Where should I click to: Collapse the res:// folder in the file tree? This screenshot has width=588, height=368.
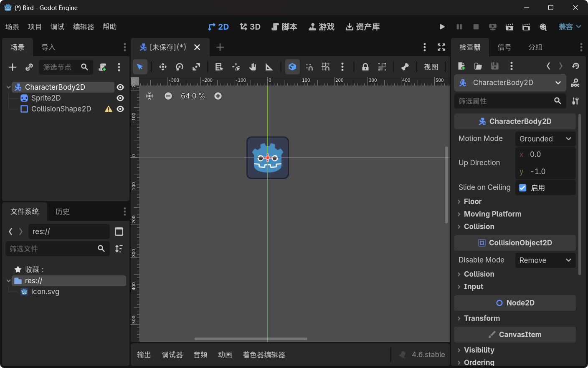click(8, 281)
